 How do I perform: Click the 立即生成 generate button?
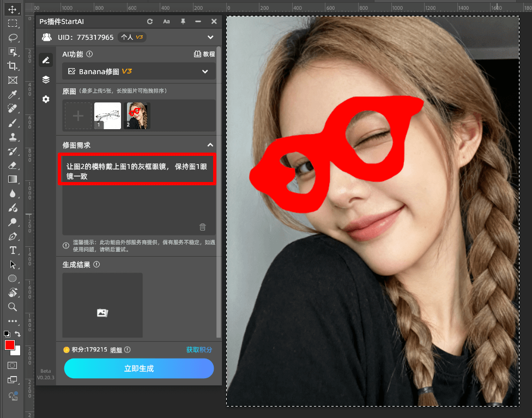139,368
